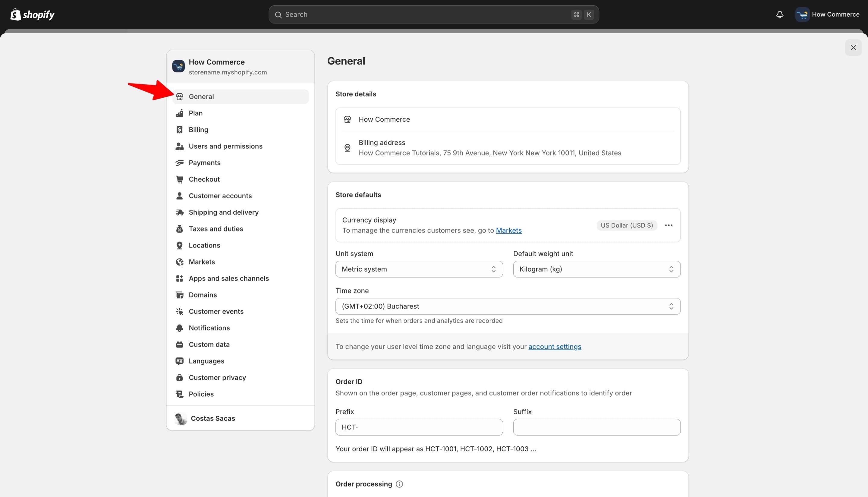Click the Custom data icon
The height and width of the screenshot is (497, 868).
[x=180, y=344]
